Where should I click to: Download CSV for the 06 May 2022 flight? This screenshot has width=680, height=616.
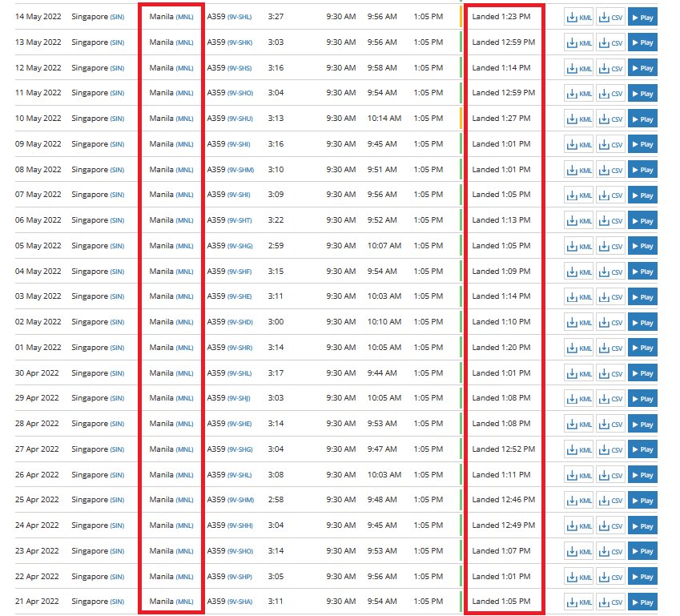coord(610,221)
